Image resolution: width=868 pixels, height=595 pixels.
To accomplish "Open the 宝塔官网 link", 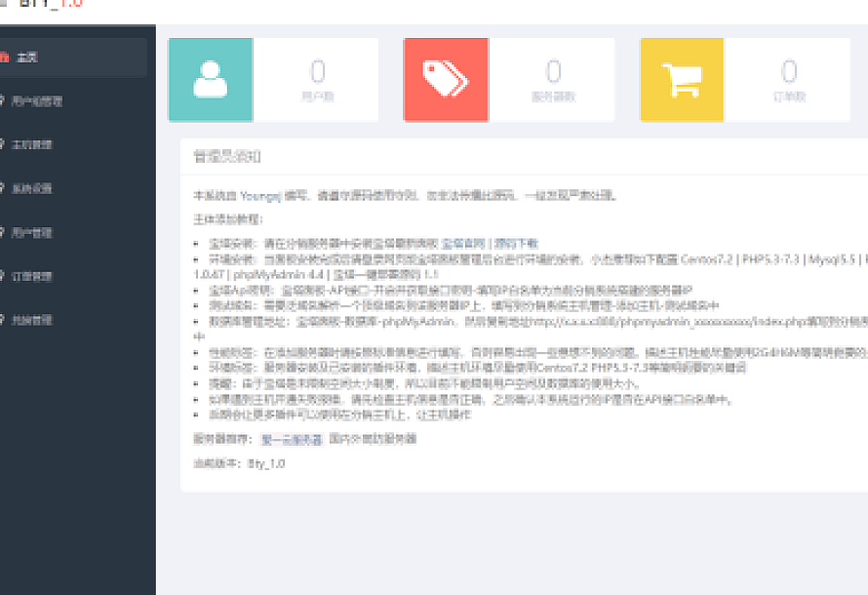I will 463,242.
